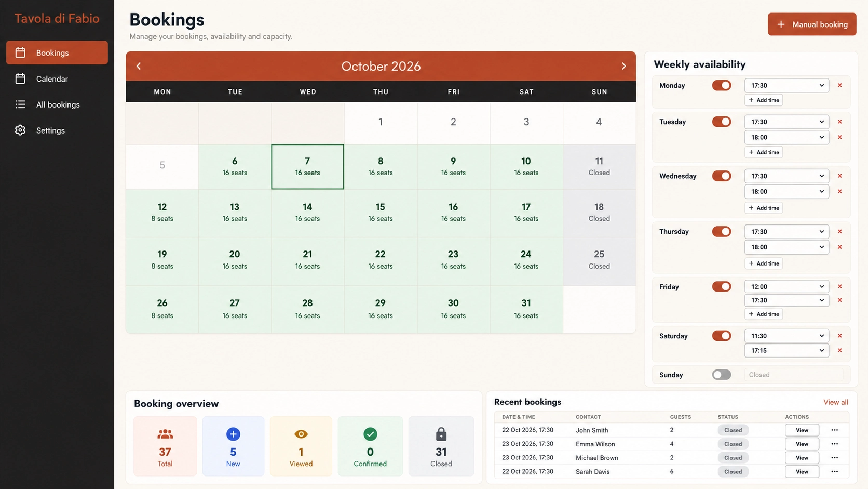Advance to next month in calendar
This screenshot has height=489, width=868.
(623, 66)
